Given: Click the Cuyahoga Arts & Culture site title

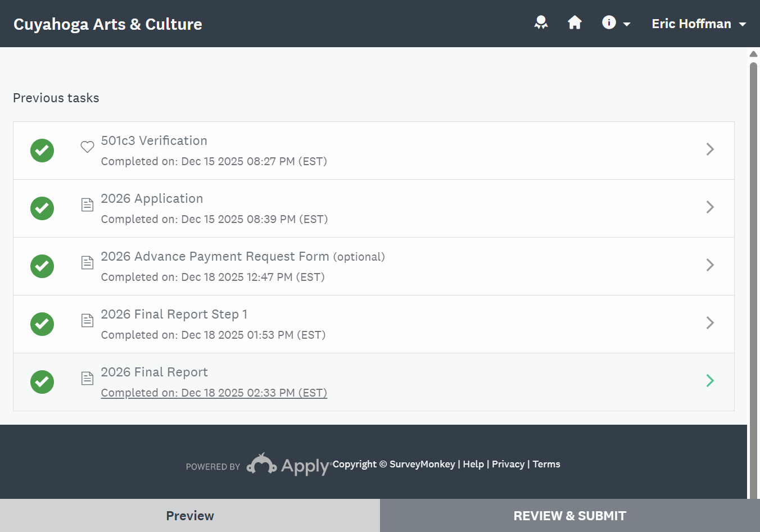Looking at the screenshot, I should (x=108, y=24).
